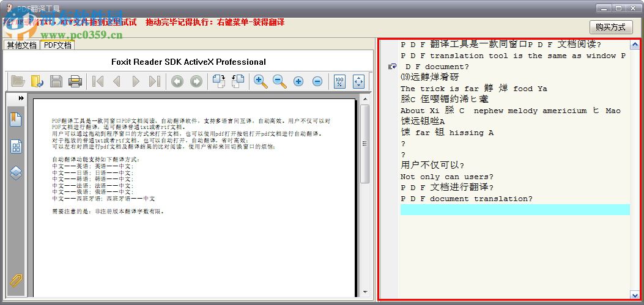
Task: Set zoom to actual size 100%
Action: click(x=339, y=81)
